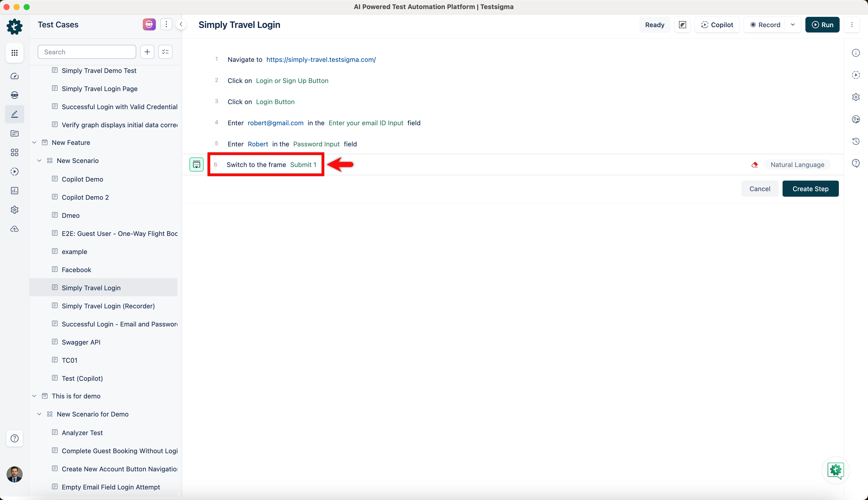Click the checklist multi-select icon near search
The image size is (868, 500).
tap(165, 52)
